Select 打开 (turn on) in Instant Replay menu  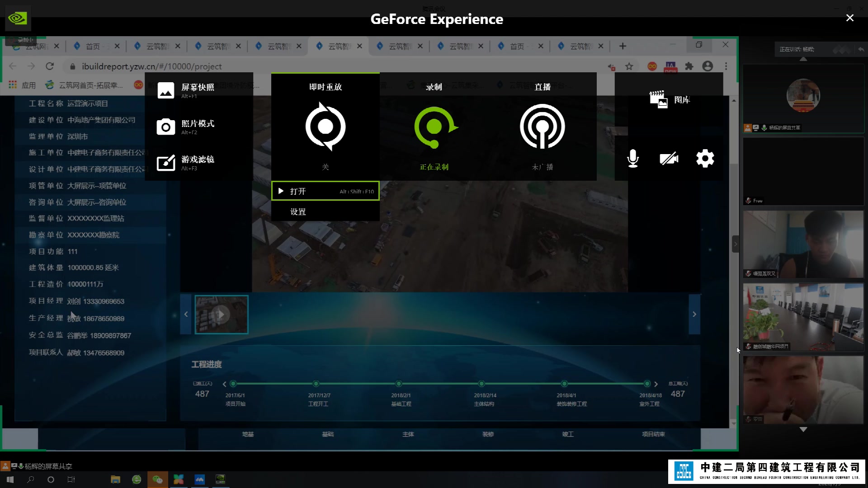pyautogui.click(x=325, y=191)
